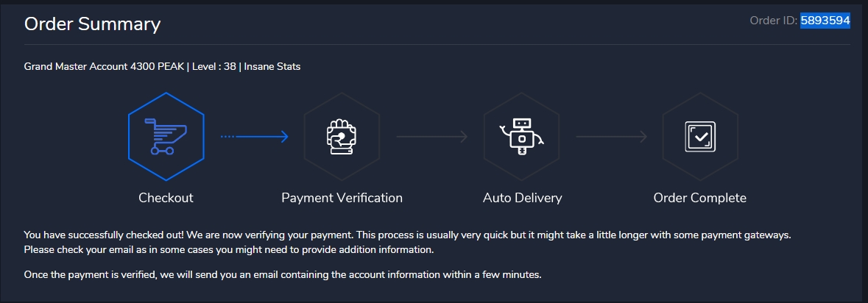
Task: Click the Auto Delivery step label
Action: click(x=522, y=198)
